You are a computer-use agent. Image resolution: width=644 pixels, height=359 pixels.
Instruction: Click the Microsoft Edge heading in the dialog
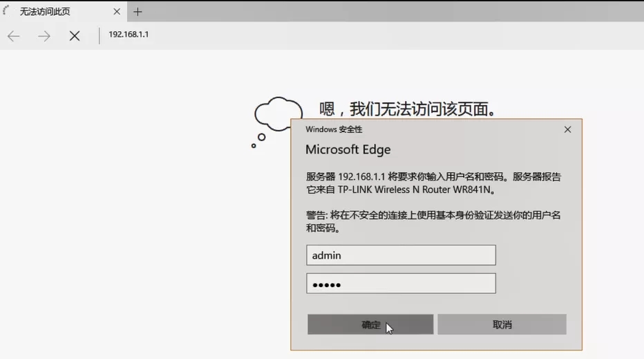tap(348, 149)
